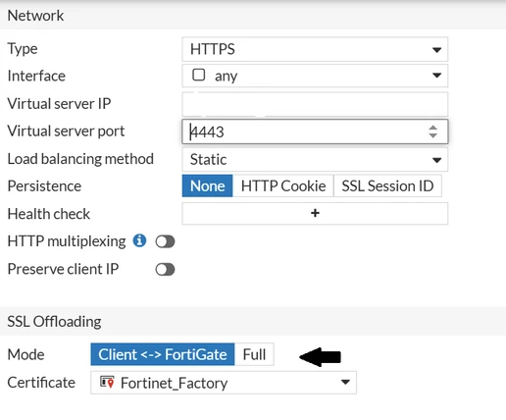Toggle the HTTP multiplexing switch
This screenshot has height=420, width=506.
pos(165,241)
